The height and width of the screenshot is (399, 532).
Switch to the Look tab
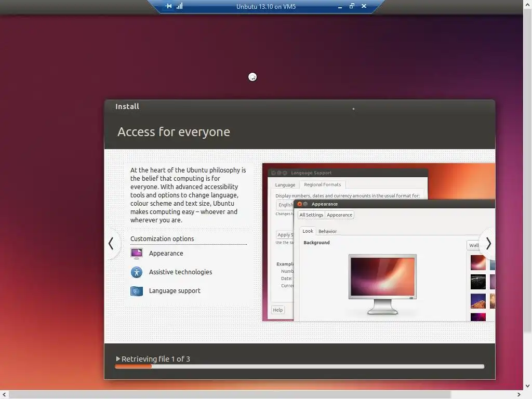point(308,231)
